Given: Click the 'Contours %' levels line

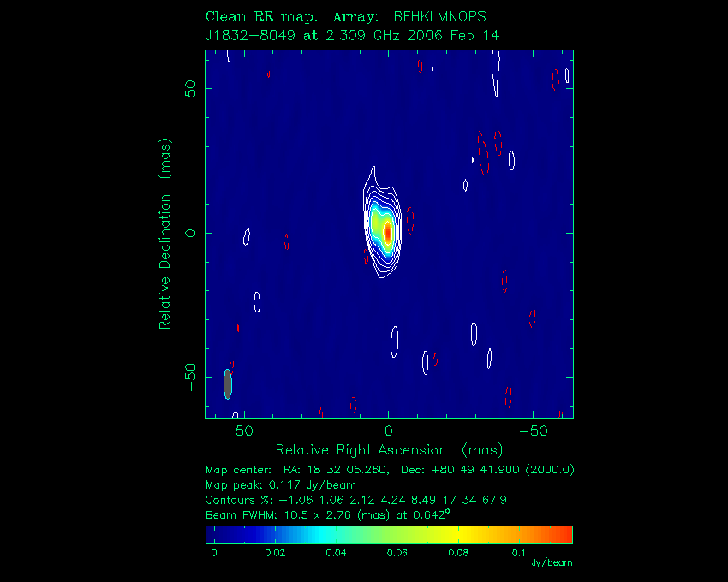Looking at the screenshot, I should [x=356, y=500].
